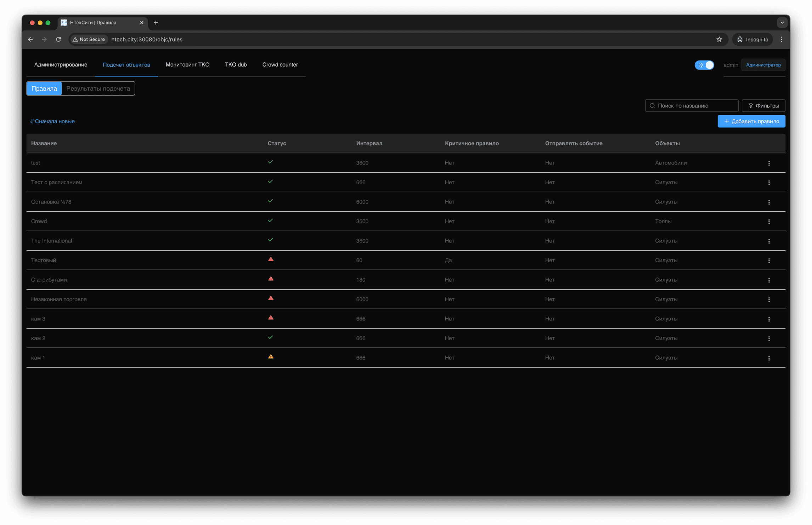Switch to Результаты подсчета view
The height and width of the screenshot is (525, 812).
[98, 89]
